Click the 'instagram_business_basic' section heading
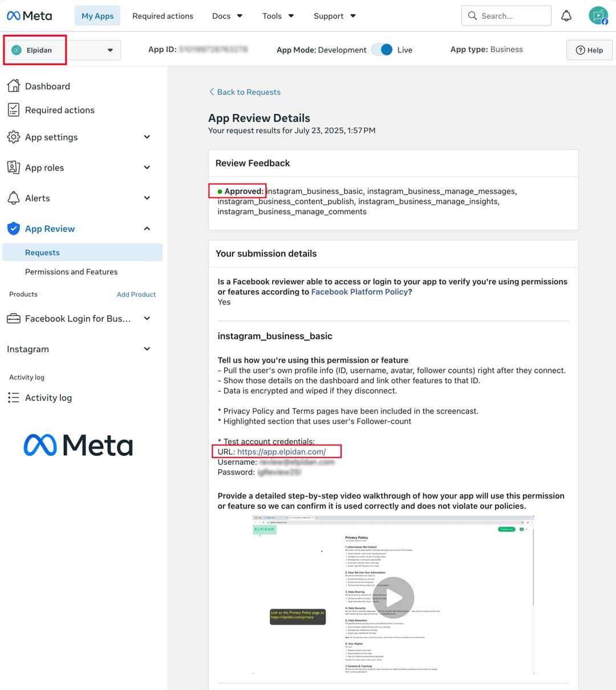Viewport: 616px width, 690px height. 275,336
